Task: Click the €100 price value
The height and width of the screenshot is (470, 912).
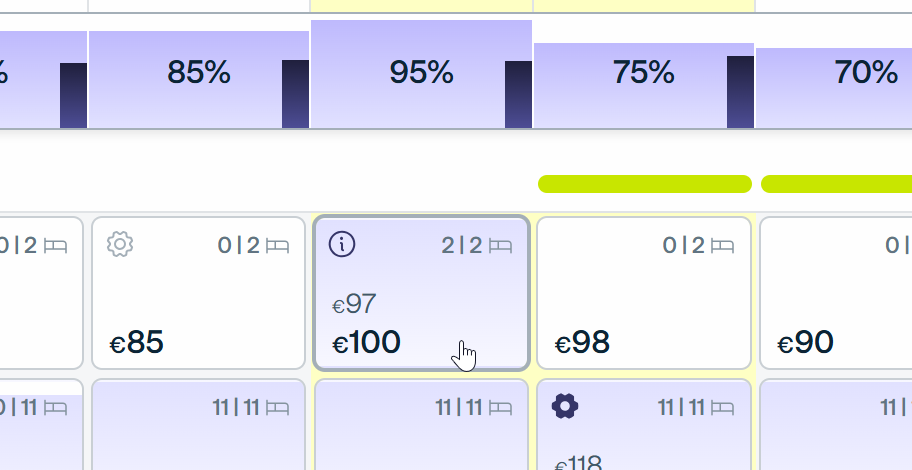Action: click(x=366, y=343)
